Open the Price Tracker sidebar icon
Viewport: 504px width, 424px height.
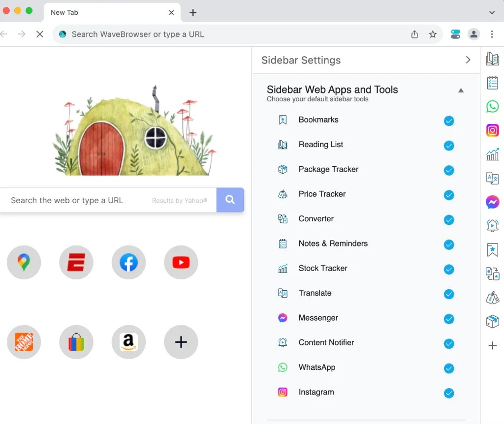pos(492,298)
